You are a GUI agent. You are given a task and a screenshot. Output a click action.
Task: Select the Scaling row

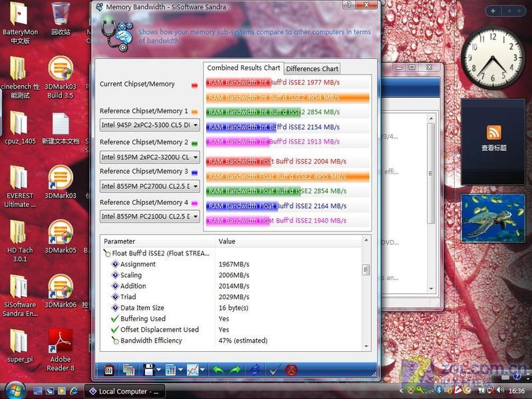click(x=231, y=275)
